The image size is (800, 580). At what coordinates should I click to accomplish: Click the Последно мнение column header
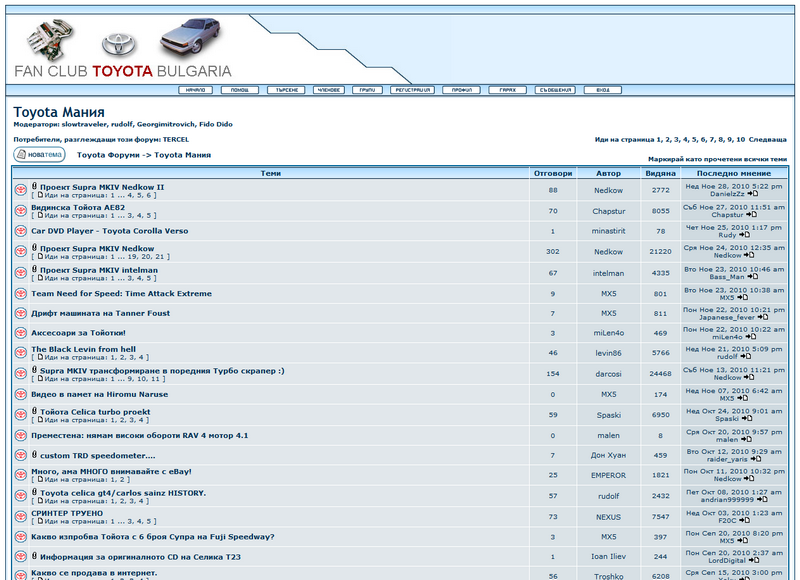734,173
